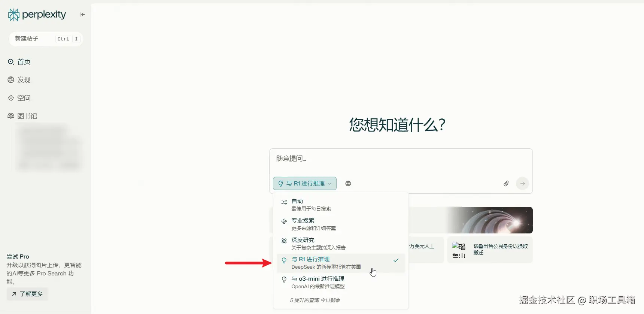Screen dimensions: 644x314
Task: Click the lightbulb icon on mode button
Action: point(281,184)
